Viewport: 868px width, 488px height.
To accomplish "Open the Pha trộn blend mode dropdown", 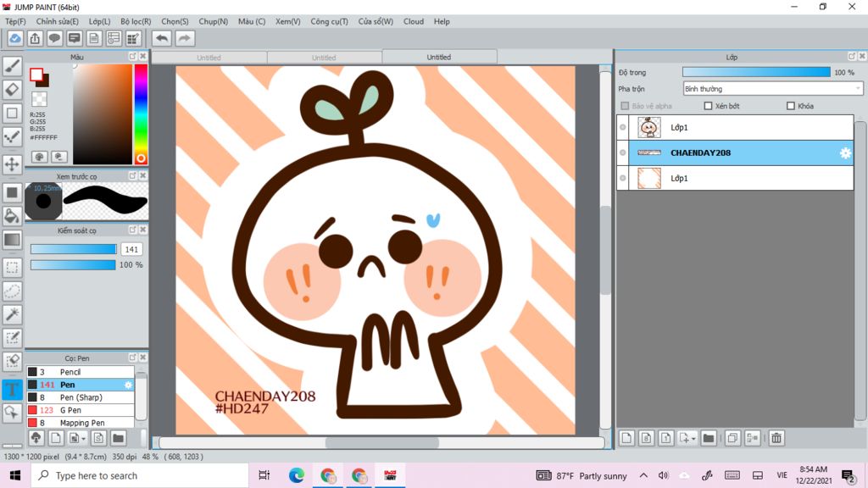I will [x=773, y=88].
